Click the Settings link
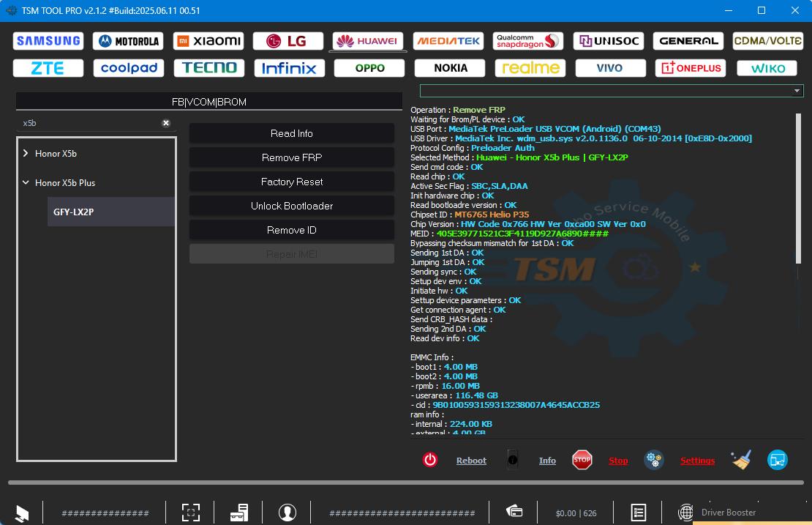The image size is (812, 525). pyautogui.click(x=698, y=461)
